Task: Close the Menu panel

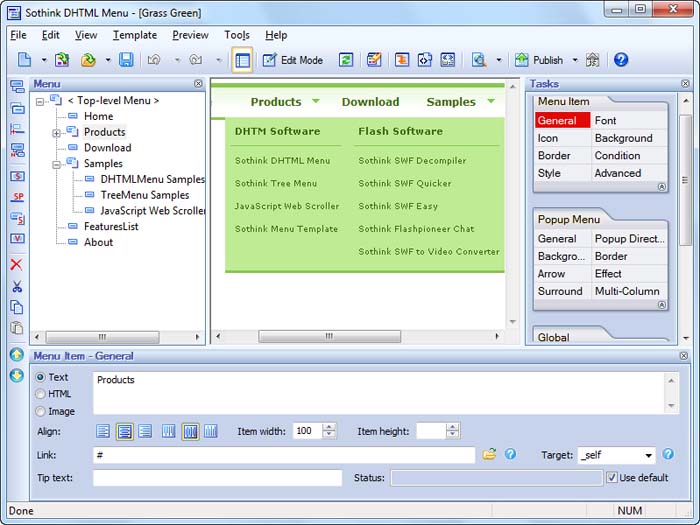Action: [198, 83]
